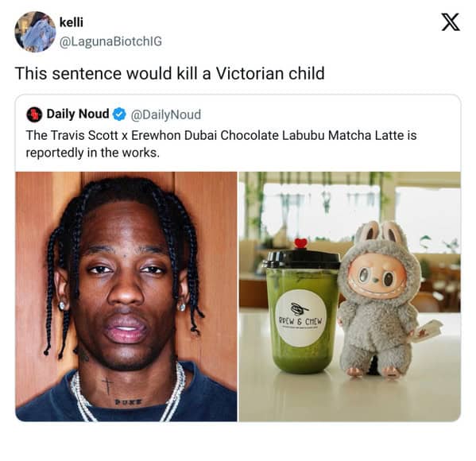Open the kelli display name link
This screenshot has width=476, height=461.
(71, 22)
